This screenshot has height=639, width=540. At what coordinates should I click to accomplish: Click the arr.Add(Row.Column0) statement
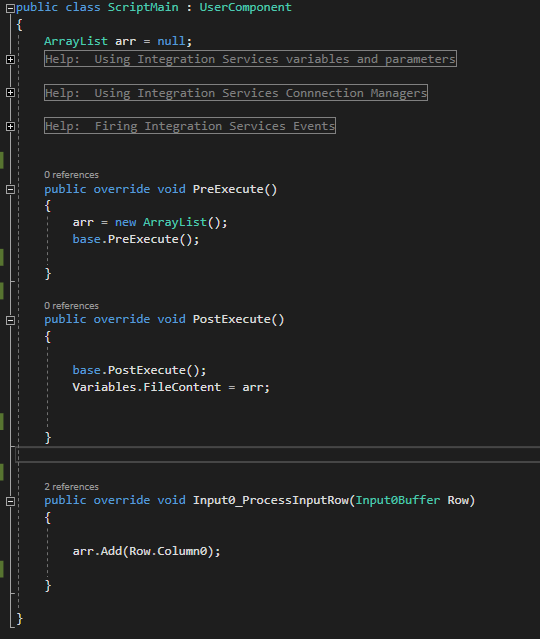click(146, 551)
